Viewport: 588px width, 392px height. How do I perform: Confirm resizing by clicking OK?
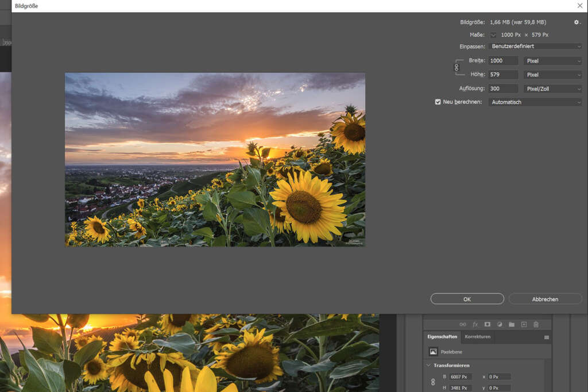467,298
